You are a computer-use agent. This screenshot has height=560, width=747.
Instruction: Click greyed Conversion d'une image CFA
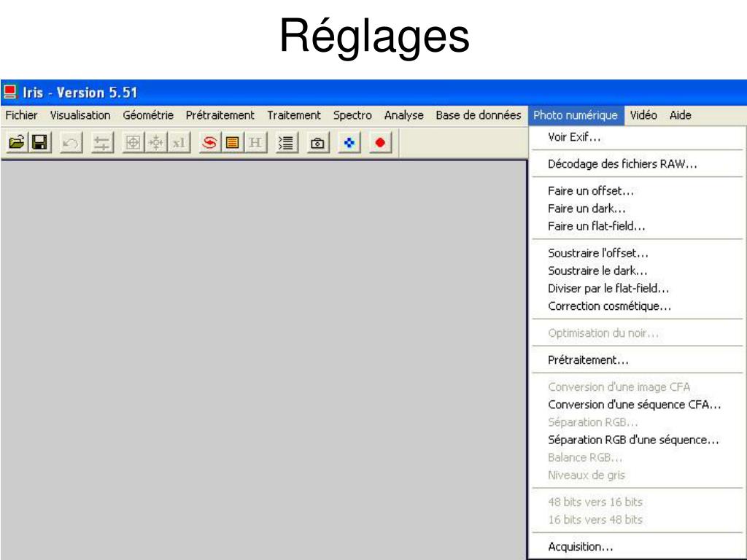pos(637,386)
